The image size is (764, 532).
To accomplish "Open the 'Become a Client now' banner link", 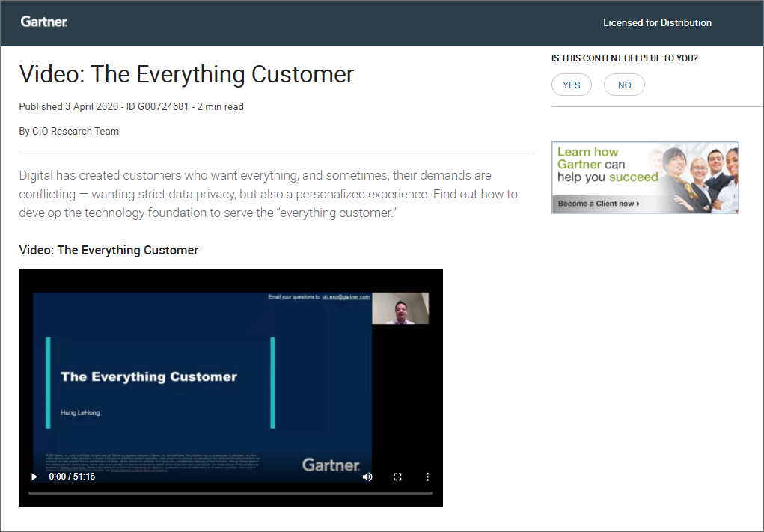I will pyautogui.click(x=599, y=204).
